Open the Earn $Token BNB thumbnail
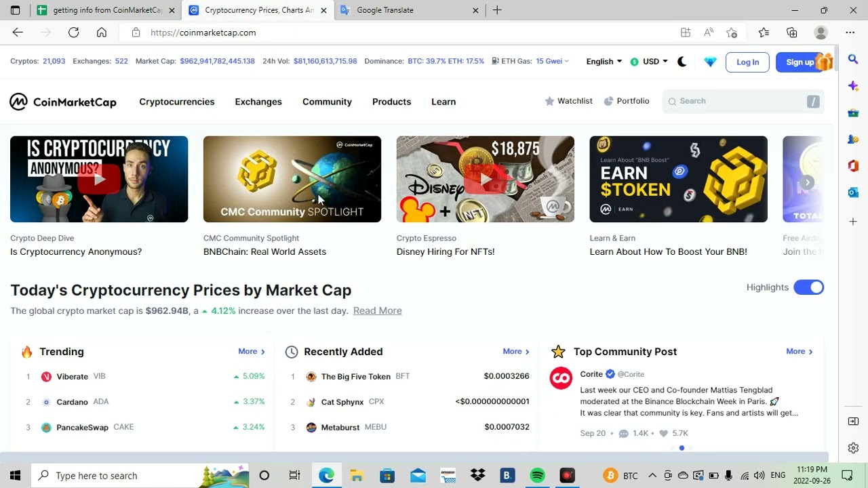Image resolution: width=868 pixels, height=488 pixels. pos(678,179)
